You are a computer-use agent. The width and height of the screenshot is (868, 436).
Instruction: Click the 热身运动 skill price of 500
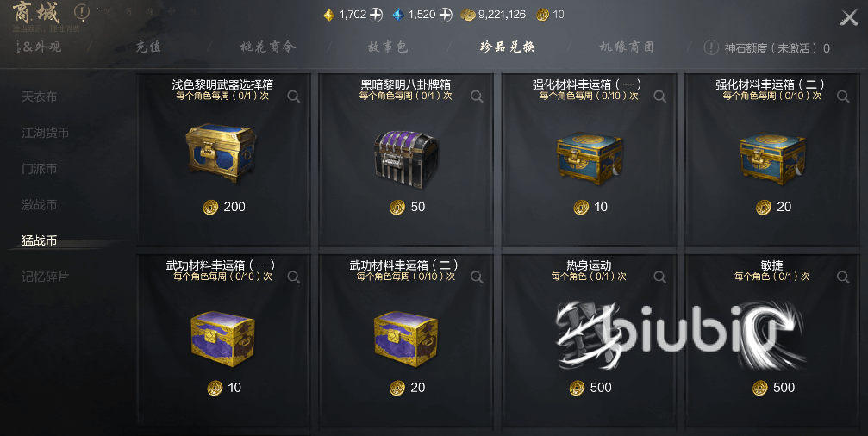[x=590, y=387]
